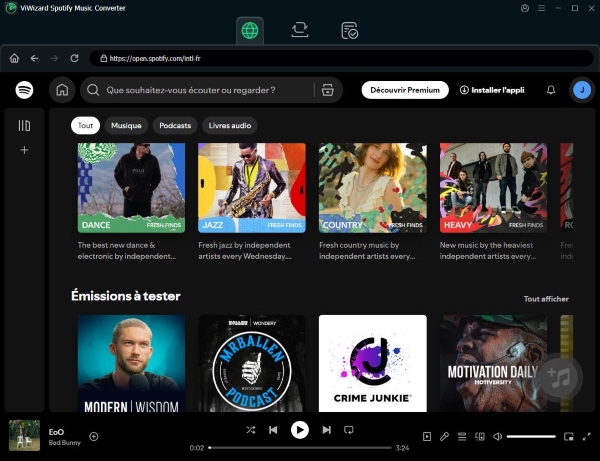600x461 pixels.
Task: Open the Modern Wisdom podcast
Action: [x=131, y=363]
